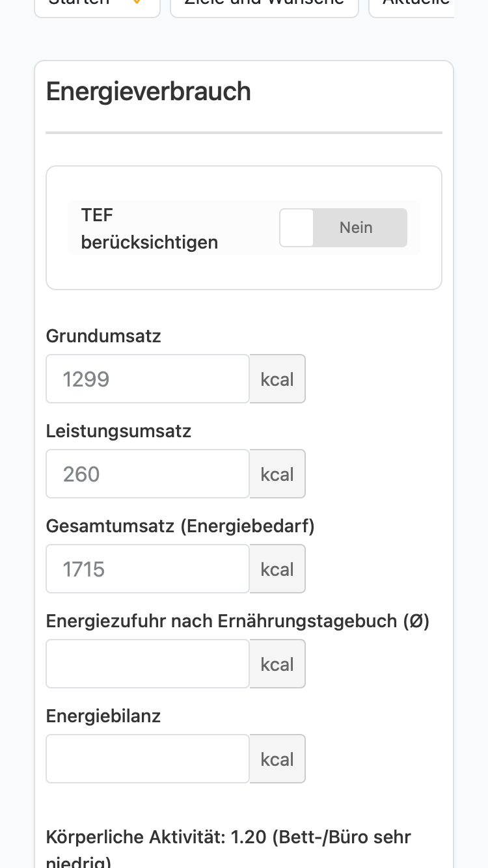Click the TEF berücksichtigen label
Image resolution: width=488 pixels, height=868 pixels.
coord(149,228)
